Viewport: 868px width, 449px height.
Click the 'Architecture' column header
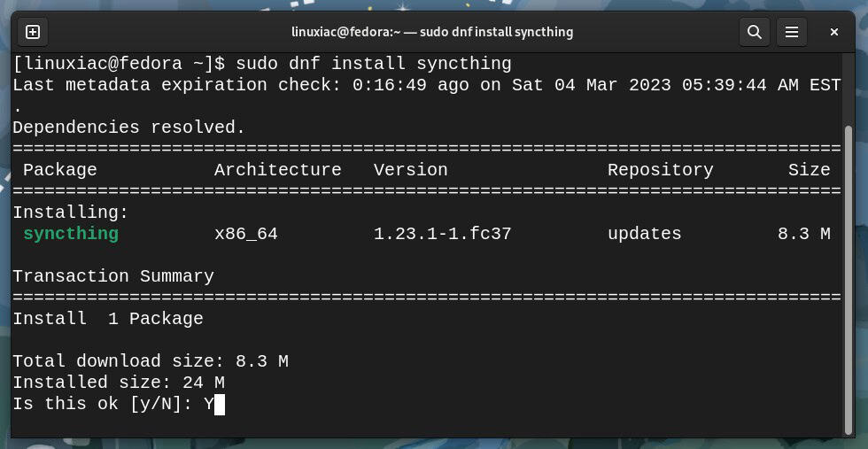tap(278, 170)
